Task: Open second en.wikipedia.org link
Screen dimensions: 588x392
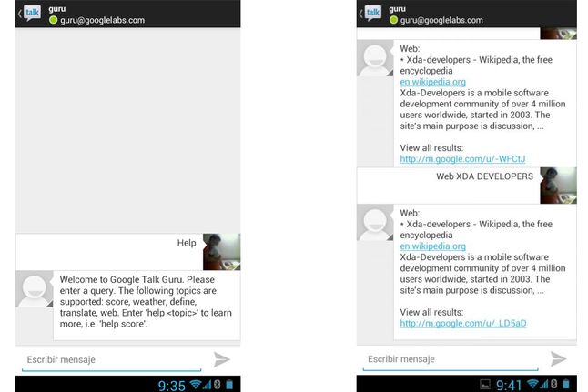Action: [x=432, y=246]
